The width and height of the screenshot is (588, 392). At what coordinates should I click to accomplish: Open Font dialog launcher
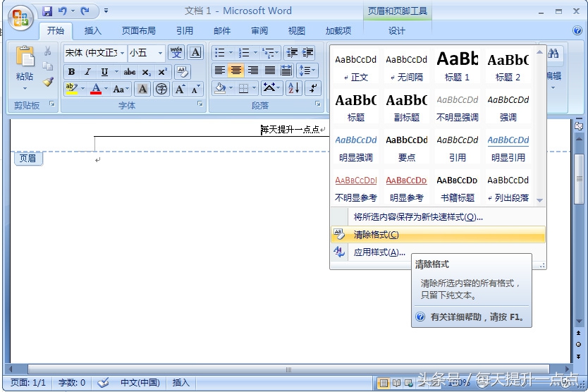tap(200, 104)
